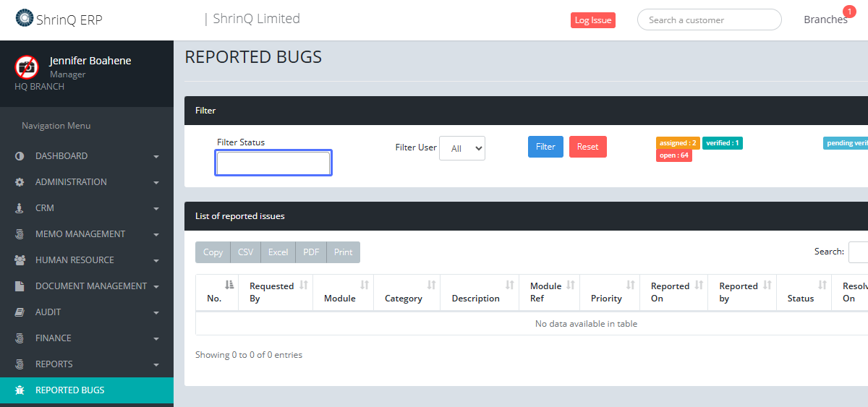Click the Administration gear icon

click(20, 182)
